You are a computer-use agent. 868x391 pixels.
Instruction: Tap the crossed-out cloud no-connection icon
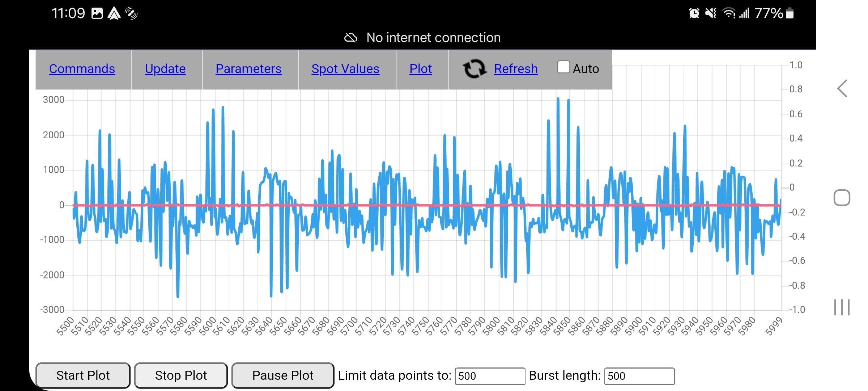point(350,38)
